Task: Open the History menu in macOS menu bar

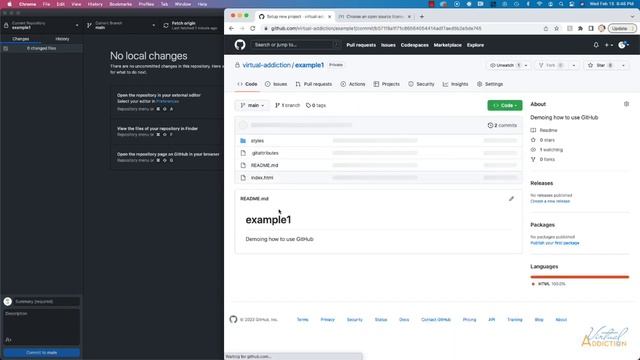Action: click(x=95, y=4)
